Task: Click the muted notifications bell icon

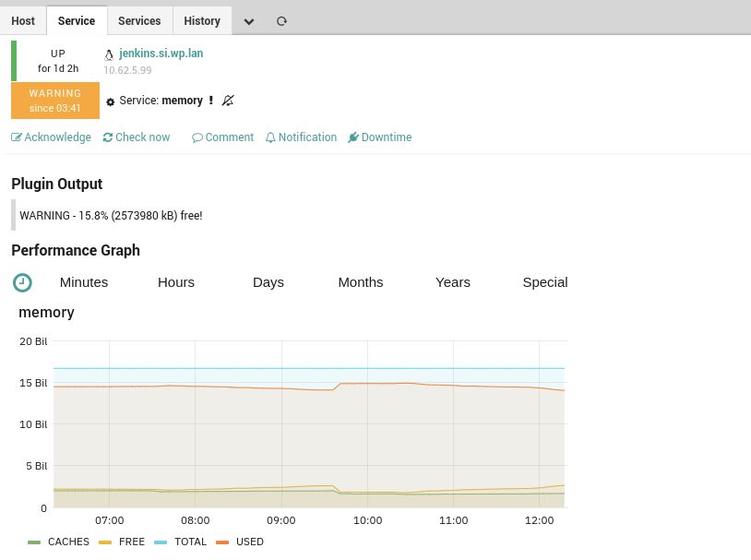Action: click(228, 101)
